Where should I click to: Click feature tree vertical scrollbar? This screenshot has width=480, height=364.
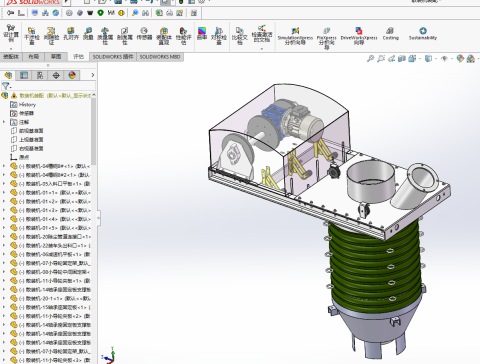(94, 131)
